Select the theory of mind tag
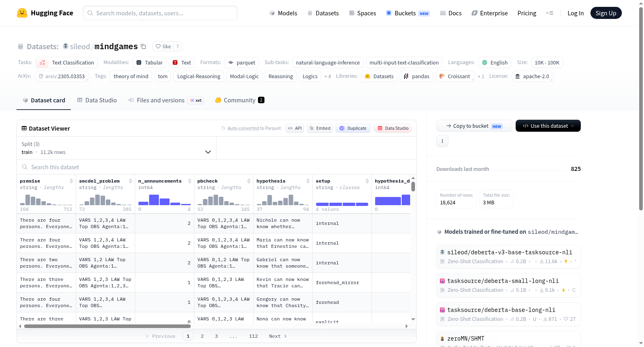The image size is (644, 347). click(x=131, y=76)
